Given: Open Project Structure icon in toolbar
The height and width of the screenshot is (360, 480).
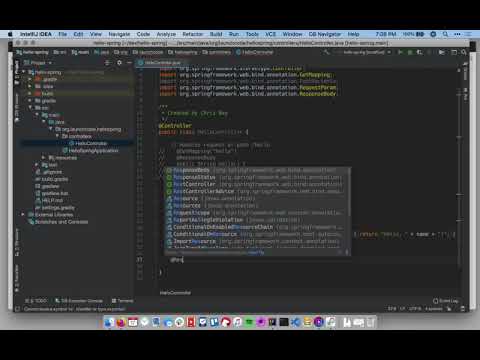Looking at the screenshot, I should click(454, 52).
